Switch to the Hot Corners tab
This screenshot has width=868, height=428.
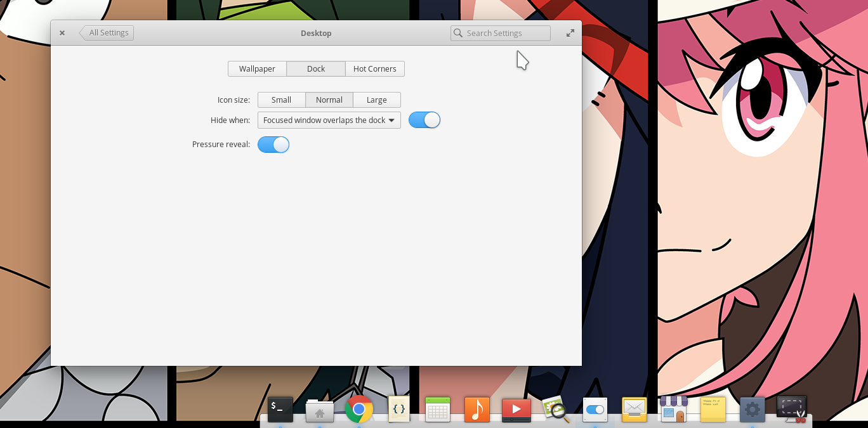[374, 68]
